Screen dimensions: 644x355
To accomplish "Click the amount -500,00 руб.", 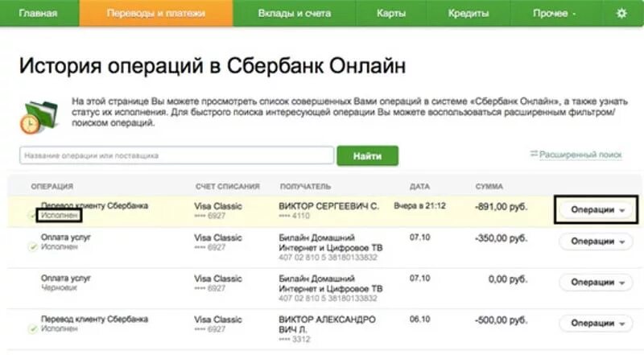I will [501, 320].
